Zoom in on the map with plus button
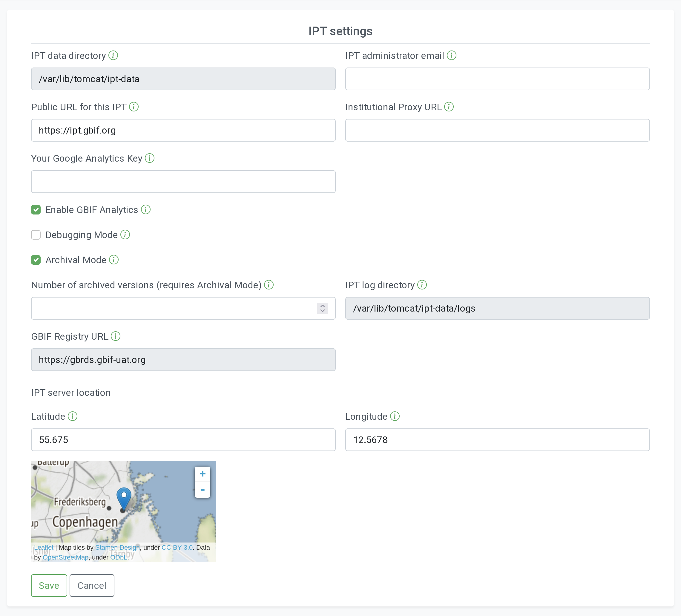Screen dimensions: 681x616 202,474
